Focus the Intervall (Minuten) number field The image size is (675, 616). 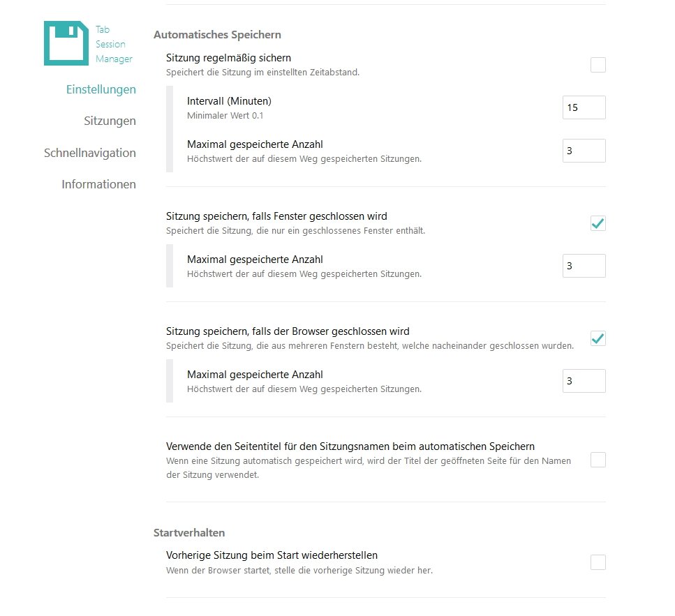tap(584, 108)
